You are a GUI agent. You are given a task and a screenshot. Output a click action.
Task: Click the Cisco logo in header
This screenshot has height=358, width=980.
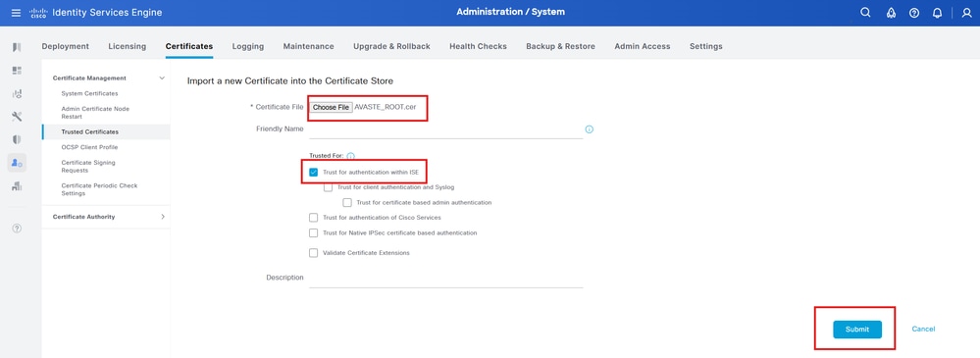38,13
